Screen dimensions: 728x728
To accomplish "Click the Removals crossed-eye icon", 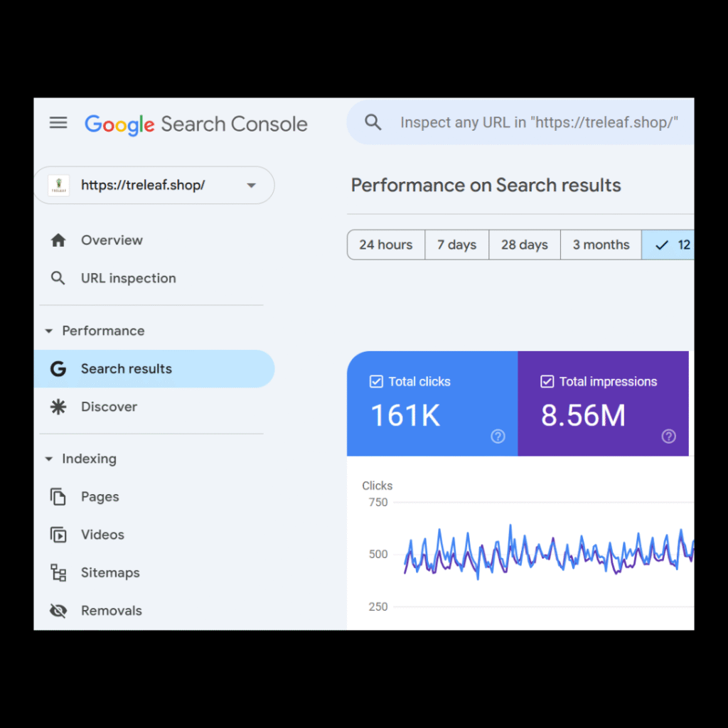I will pyautogui.click(x=58, y=611).
